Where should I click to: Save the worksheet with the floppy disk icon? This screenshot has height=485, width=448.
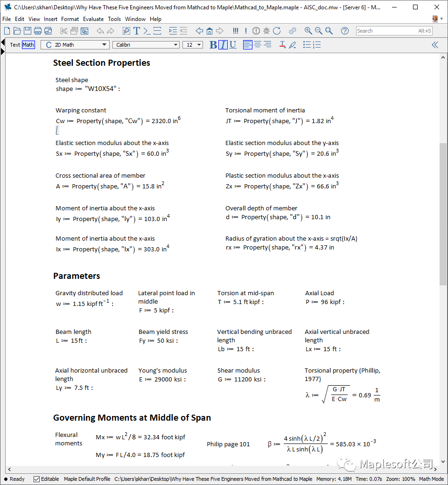(28, 31)
